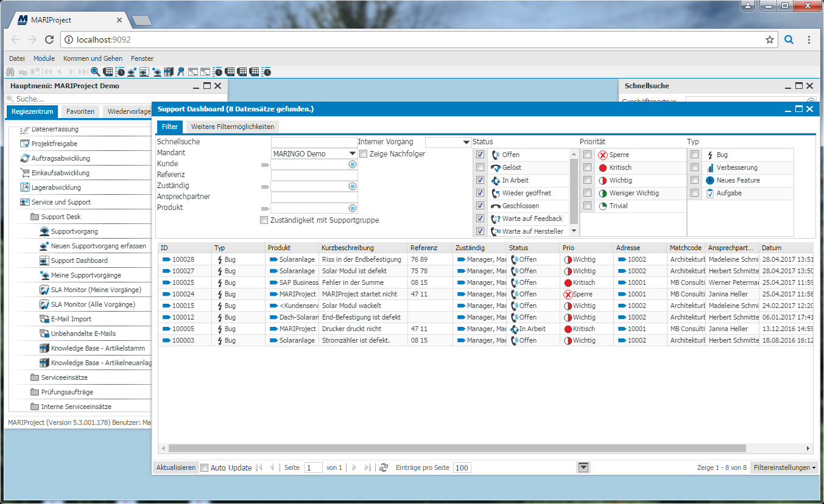Viewport: 824px width, 504px height.
Task: Click the table's horizontal scrollbar thumb
Action: pyautogui.click(x=457, y=448)
